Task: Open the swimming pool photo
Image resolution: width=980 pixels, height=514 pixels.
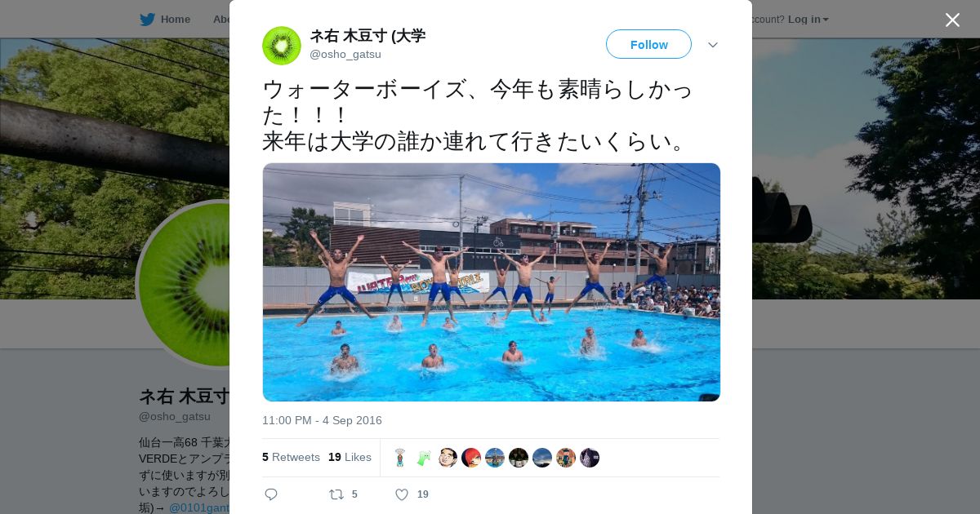Action: click(492, 282)
